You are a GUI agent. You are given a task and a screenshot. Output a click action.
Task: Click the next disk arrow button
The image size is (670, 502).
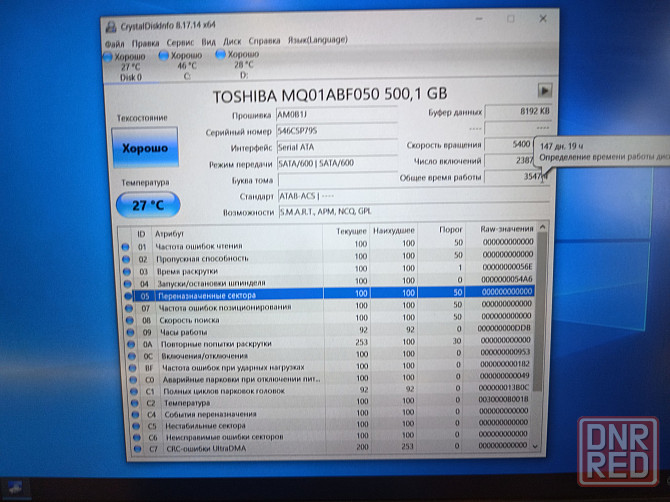[544, 90]
